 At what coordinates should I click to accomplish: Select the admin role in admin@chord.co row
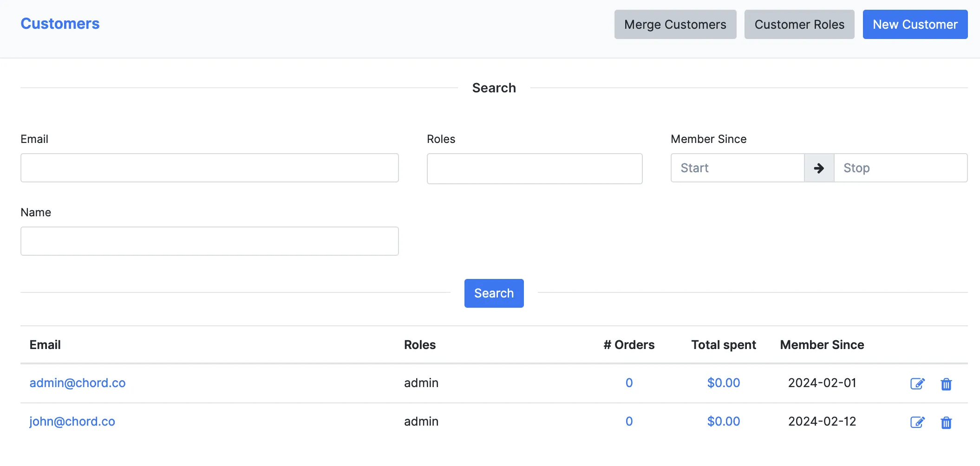click(x=421, y=383)
